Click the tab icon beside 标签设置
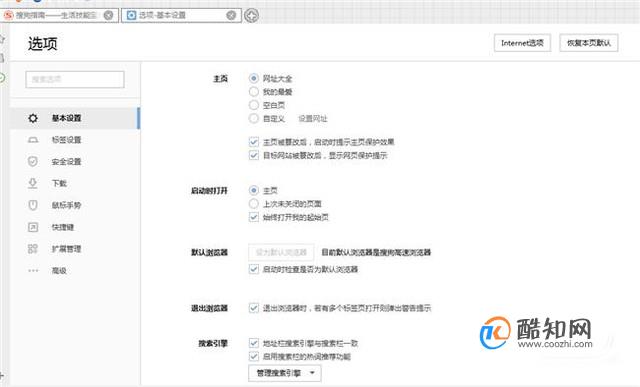Viewport: 640px width, 387px height. pyautogui.click(x=33, y=140)
